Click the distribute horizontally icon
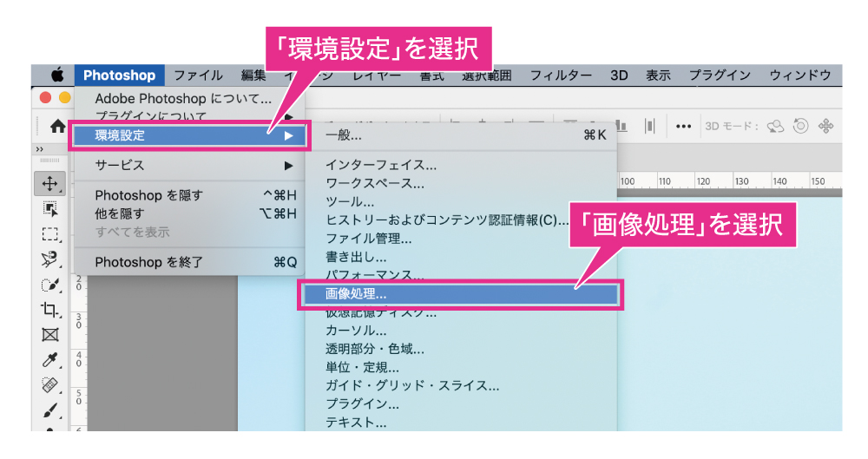868x459 pixels. click(x=650, y=126)
